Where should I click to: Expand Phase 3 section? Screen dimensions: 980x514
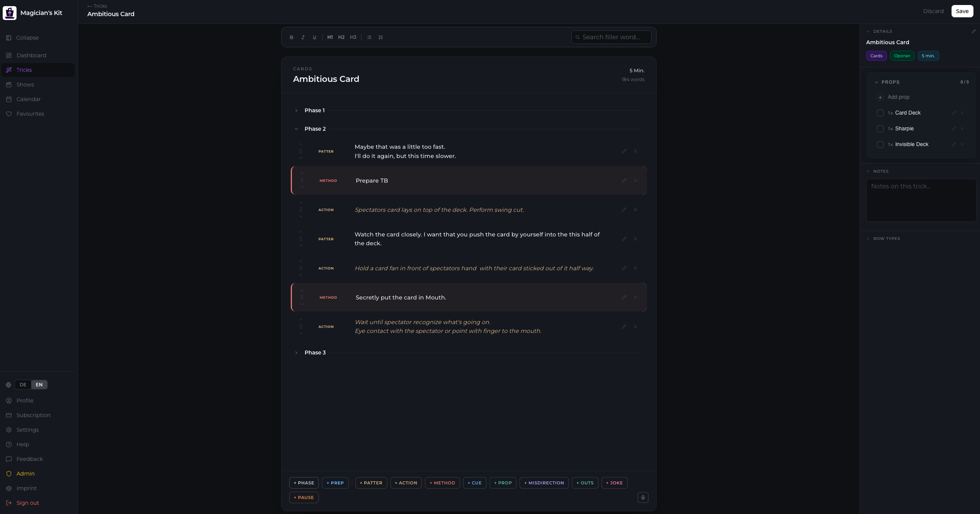pos(296,353)
